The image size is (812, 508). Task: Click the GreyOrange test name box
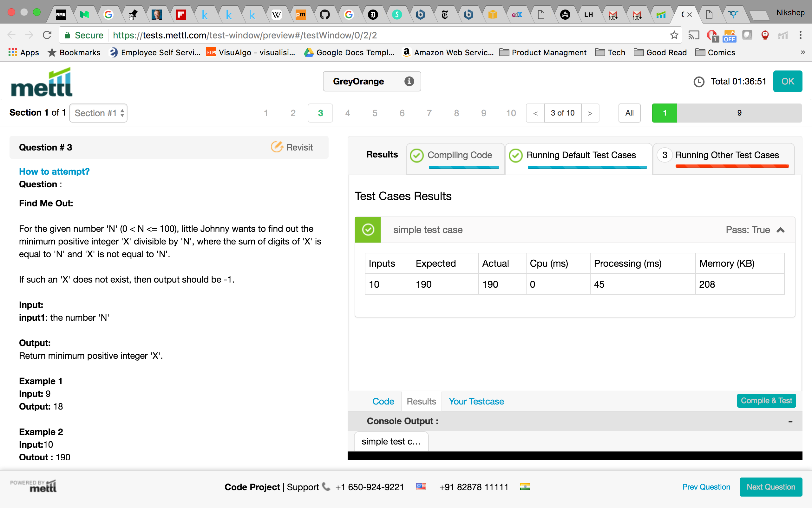coord(372,81)
